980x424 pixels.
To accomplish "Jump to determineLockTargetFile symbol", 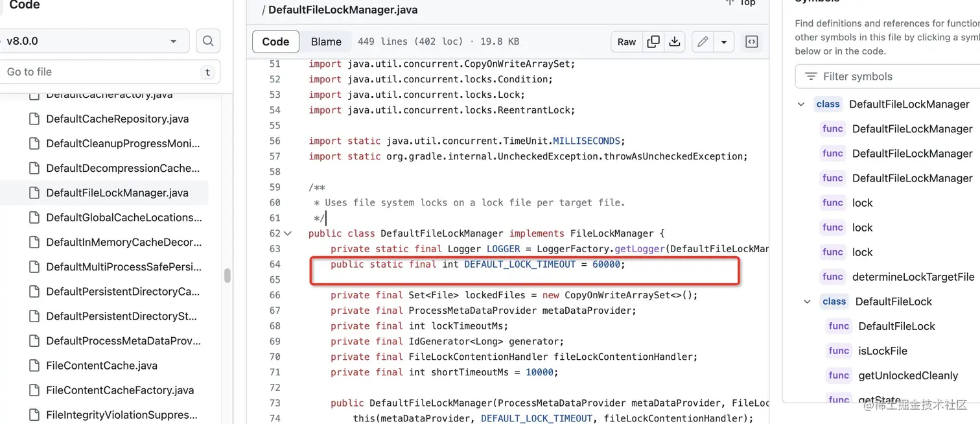I will pyautogui.click(x=913, y=277).
